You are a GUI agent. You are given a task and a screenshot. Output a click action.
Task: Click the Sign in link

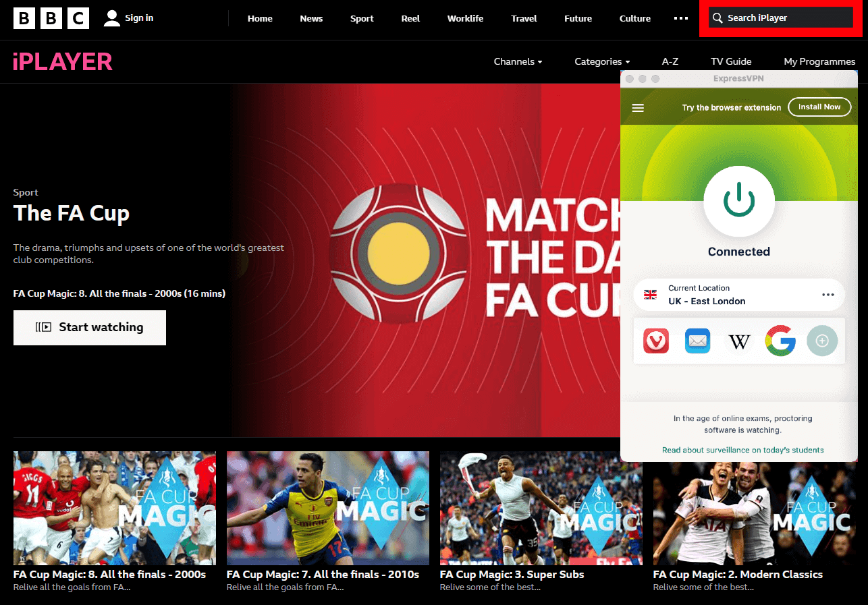pyautogui.click(x=139, y=18)
